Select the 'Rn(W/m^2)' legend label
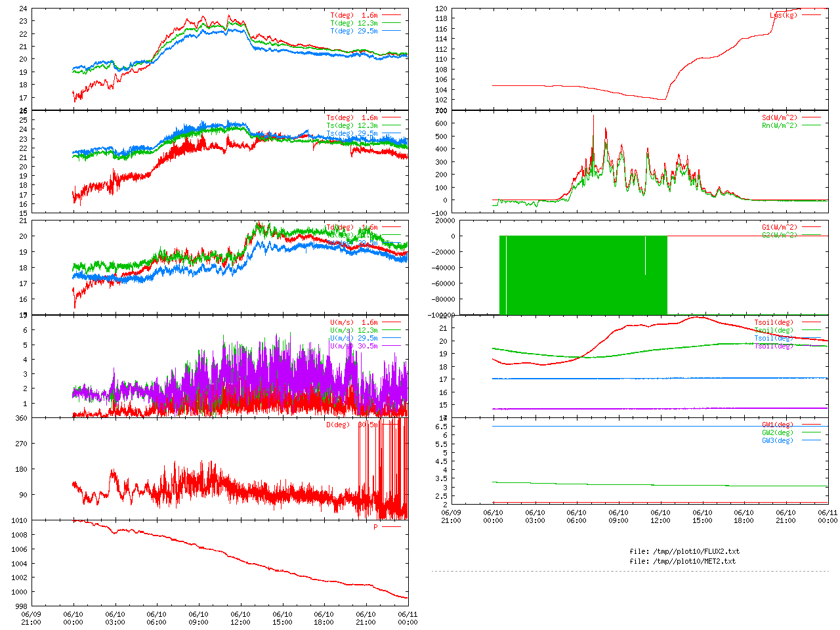This screenshot has width=840, height=630. (780, 126)
